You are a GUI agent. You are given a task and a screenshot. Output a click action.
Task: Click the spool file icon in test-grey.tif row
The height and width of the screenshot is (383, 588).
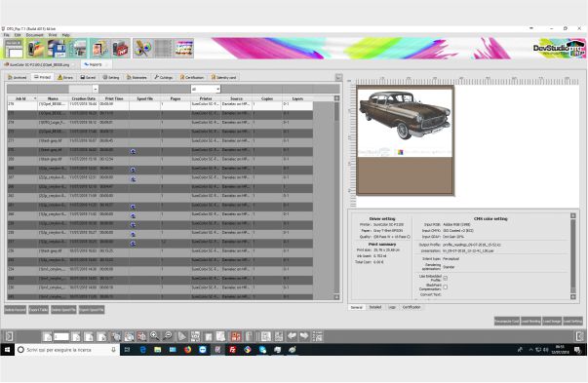tap(133, 151)
